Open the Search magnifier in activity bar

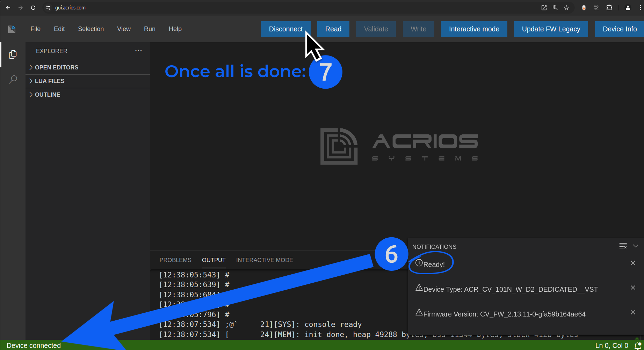(13, 80)
